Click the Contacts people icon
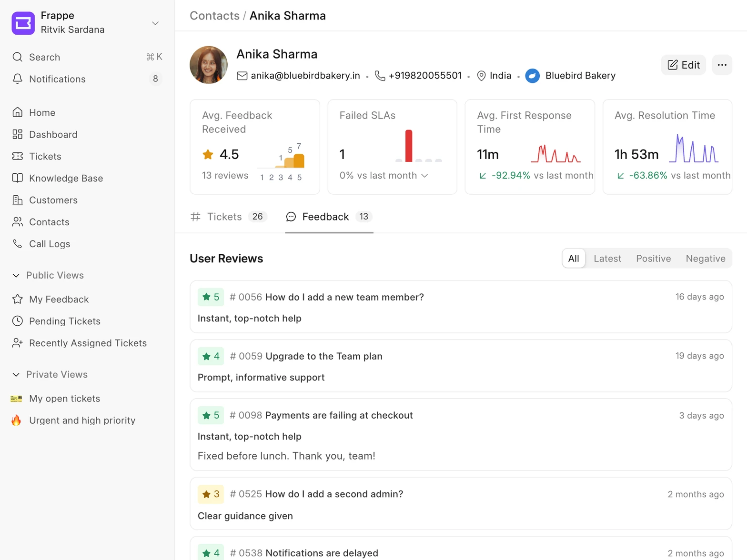Screen dimensions: 747x560 coord(18,222)
